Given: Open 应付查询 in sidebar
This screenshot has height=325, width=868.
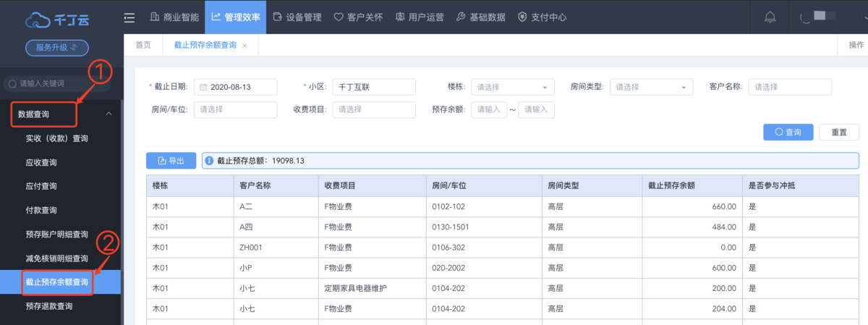Looking at the screenshot, I should pyautogui.click(x=41, y=186).
